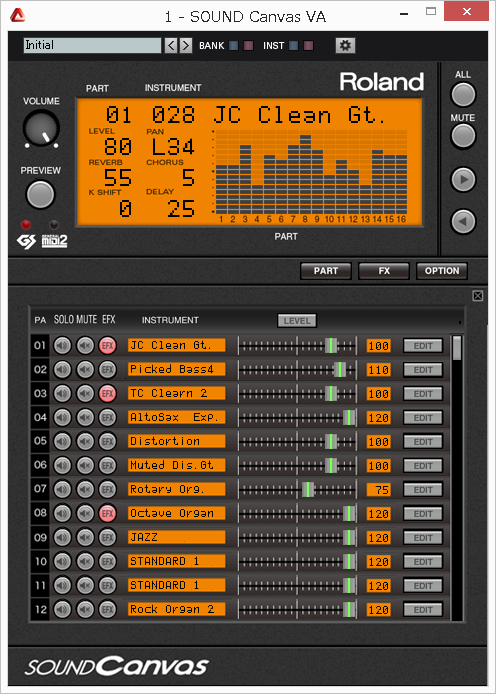Click the purple INST square
Screen dimensions: 496x694
308,45
